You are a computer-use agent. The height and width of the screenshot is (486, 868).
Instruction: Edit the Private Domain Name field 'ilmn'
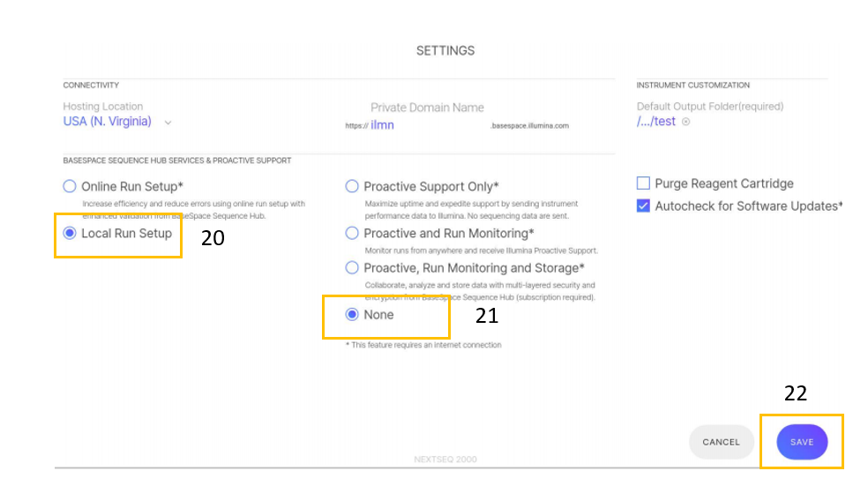pyautogui.click(x=383, y=125)
